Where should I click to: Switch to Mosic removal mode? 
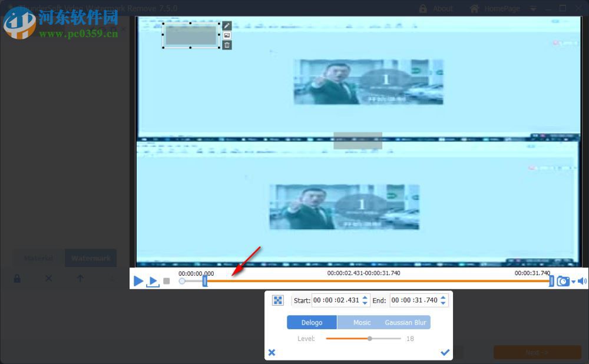362,322
